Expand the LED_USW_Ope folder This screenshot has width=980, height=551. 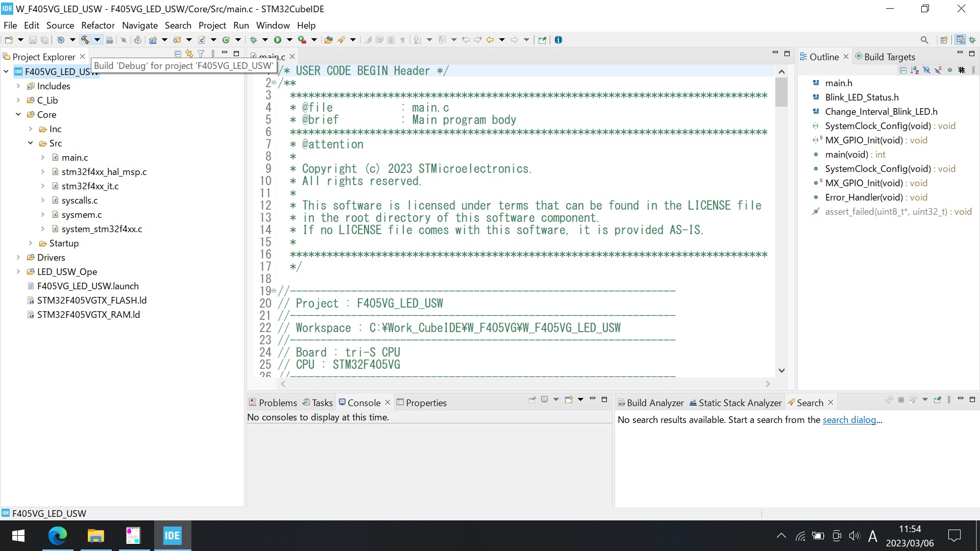(x=18, y=272)
